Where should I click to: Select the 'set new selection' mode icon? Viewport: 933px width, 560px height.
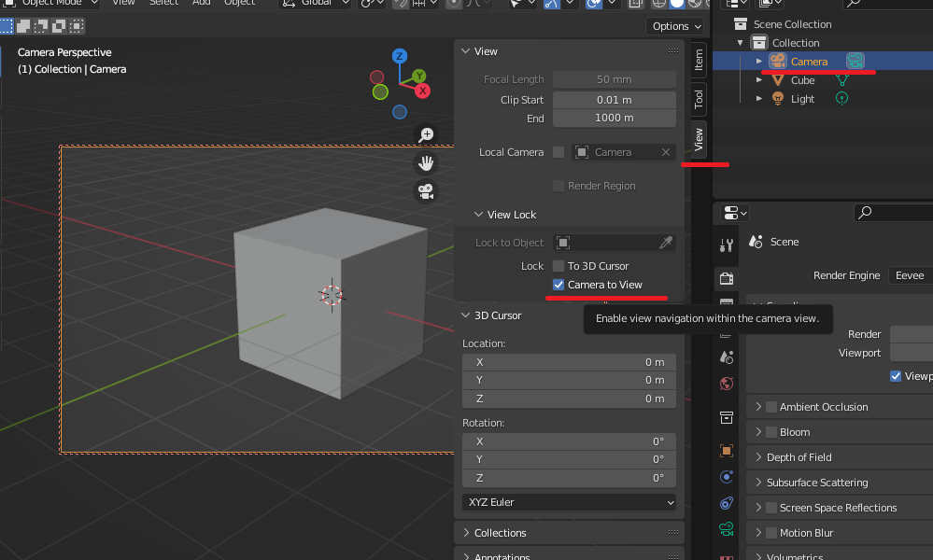click(x=6, y=26)
